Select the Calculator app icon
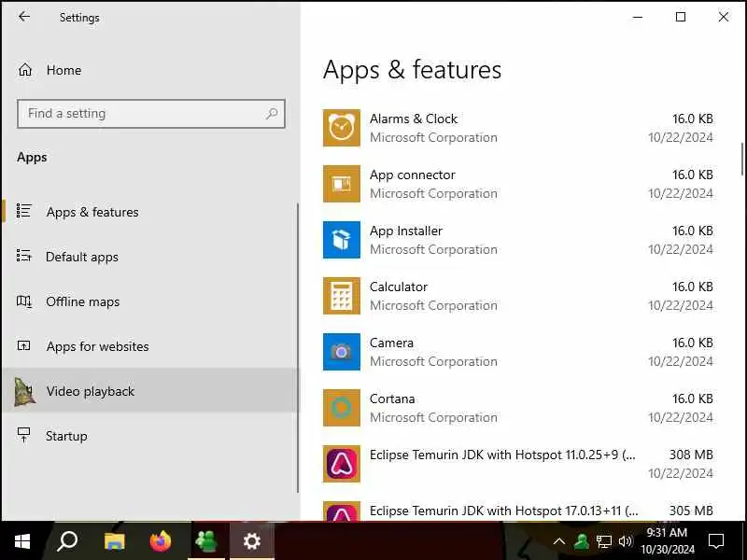747x560 pixels. point(342,296)
